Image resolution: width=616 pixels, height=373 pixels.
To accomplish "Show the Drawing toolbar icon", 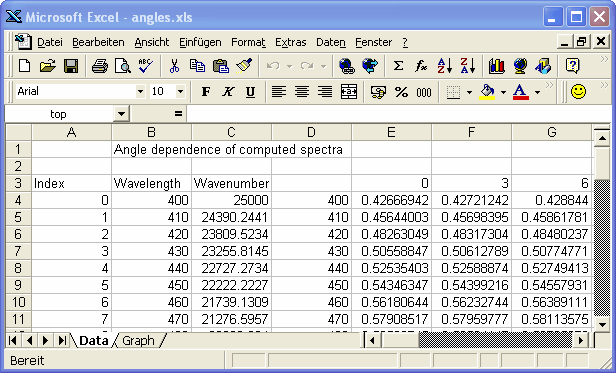I will click(543, 66).
